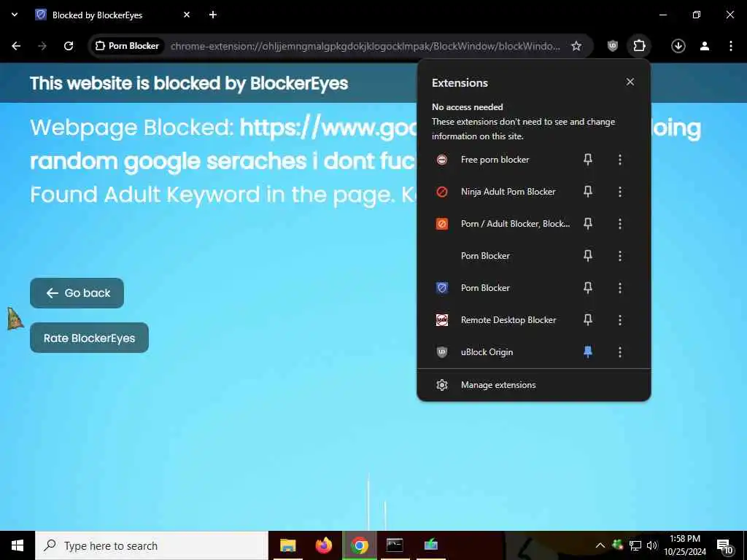The width and height of the screenshot is (747, 560).
Task: Pin the Remote Desktop Blocker extension
Action: click(588, 320)
